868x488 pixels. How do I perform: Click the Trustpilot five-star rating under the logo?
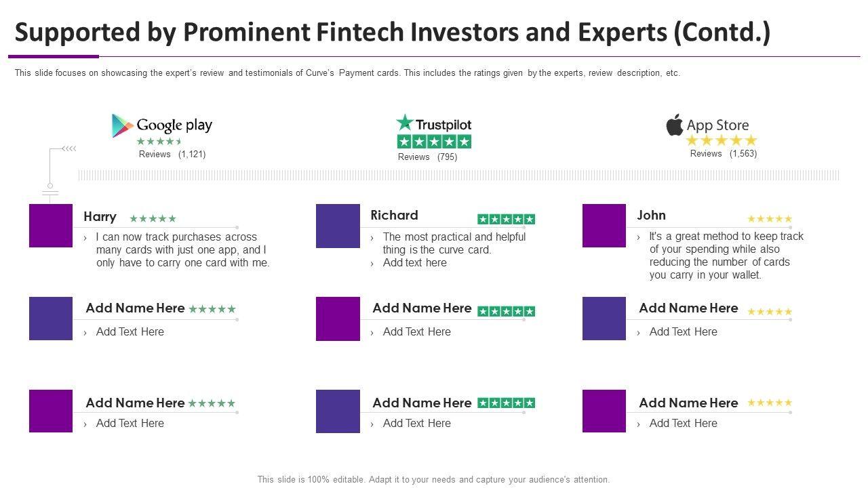coord(434,142)
